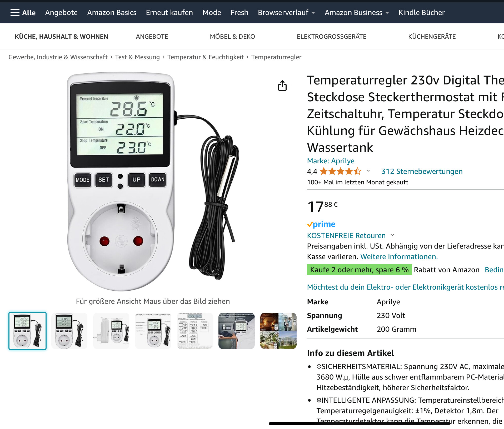Select the second product thumbnail
504x429 pixels.
[x=69, y=331]
